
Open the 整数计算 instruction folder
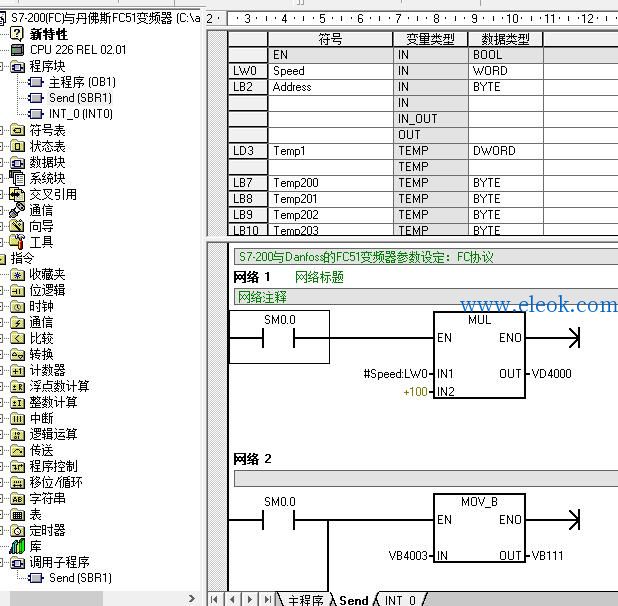click(x=17, y=403)
